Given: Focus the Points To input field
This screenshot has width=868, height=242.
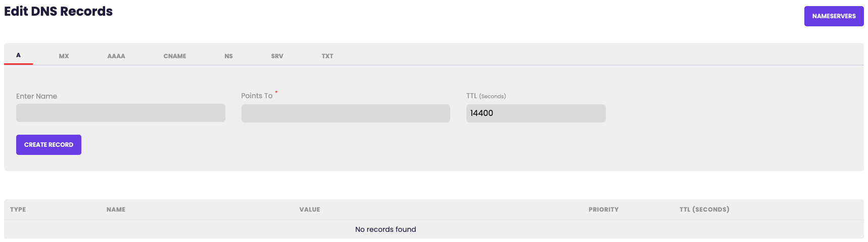Looking at the screenshot, I should [x=346, y=113].
